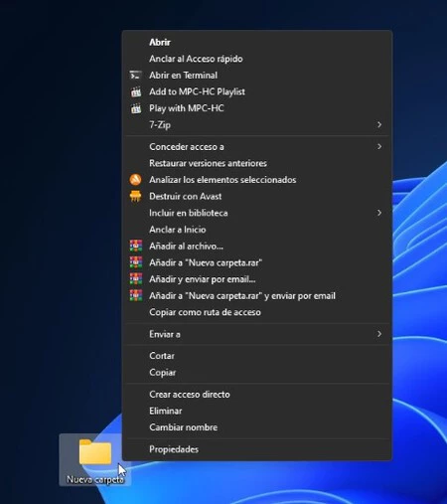Viewport: 447px width, 504px height.
Task: Click the MPC-HC icon beside Play with MPC-HC
Action: (136, 108)
